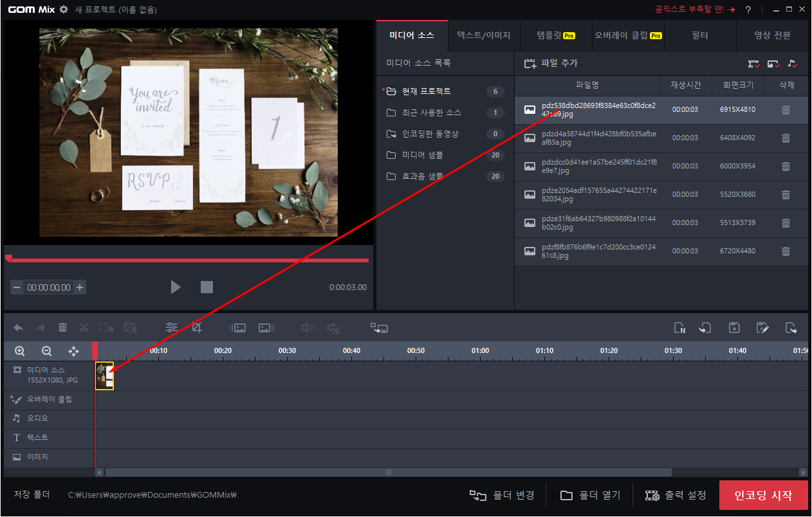This screenshot has height=517, width=812.
Task: Click the red preview seek bar
Action: (x=188, y=260)
